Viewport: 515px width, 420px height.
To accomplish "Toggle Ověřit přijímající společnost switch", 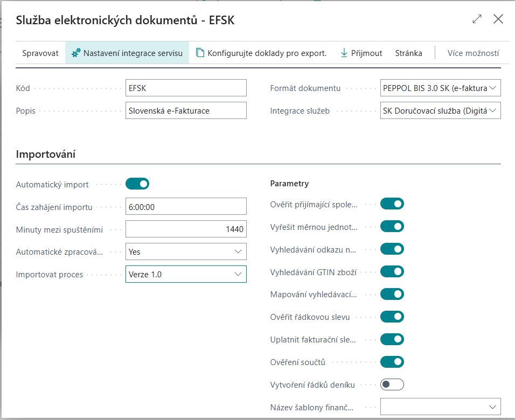I will 392,204.
